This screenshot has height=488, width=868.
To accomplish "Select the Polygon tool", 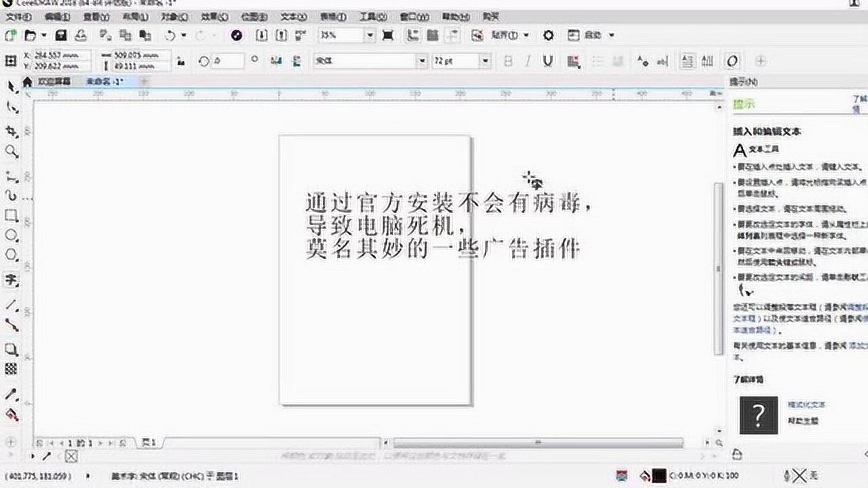I will pos(11,256).
